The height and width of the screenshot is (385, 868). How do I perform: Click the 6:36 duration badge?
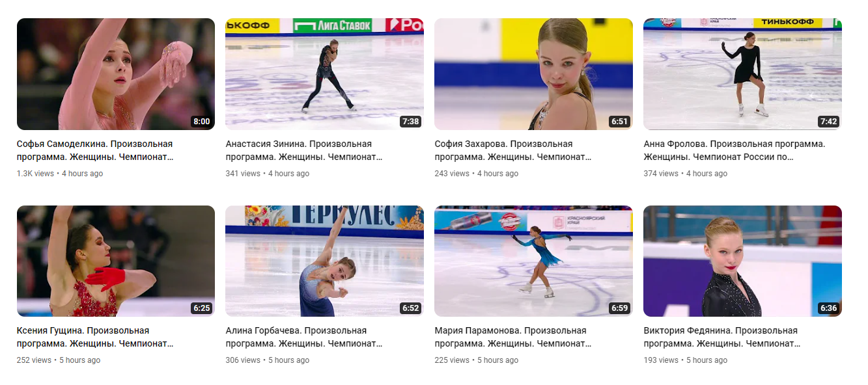click(x=828, y=308)
